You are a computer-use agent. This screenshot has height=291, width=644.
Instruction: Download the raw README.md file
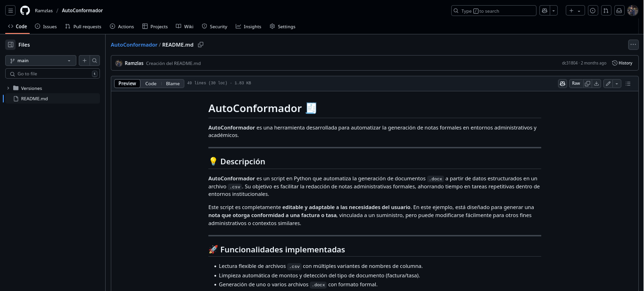(x=596, y=83)
